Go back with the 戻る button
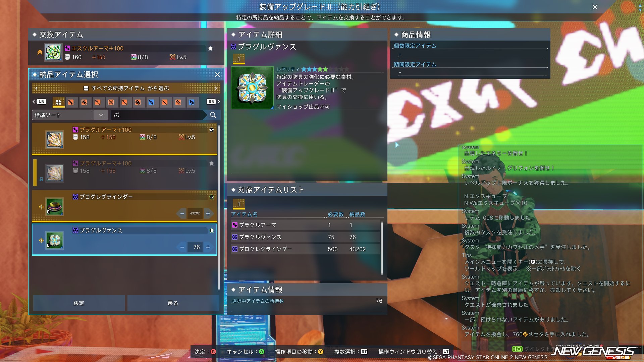This screenshot has width=644, height=362. (173, 303)
